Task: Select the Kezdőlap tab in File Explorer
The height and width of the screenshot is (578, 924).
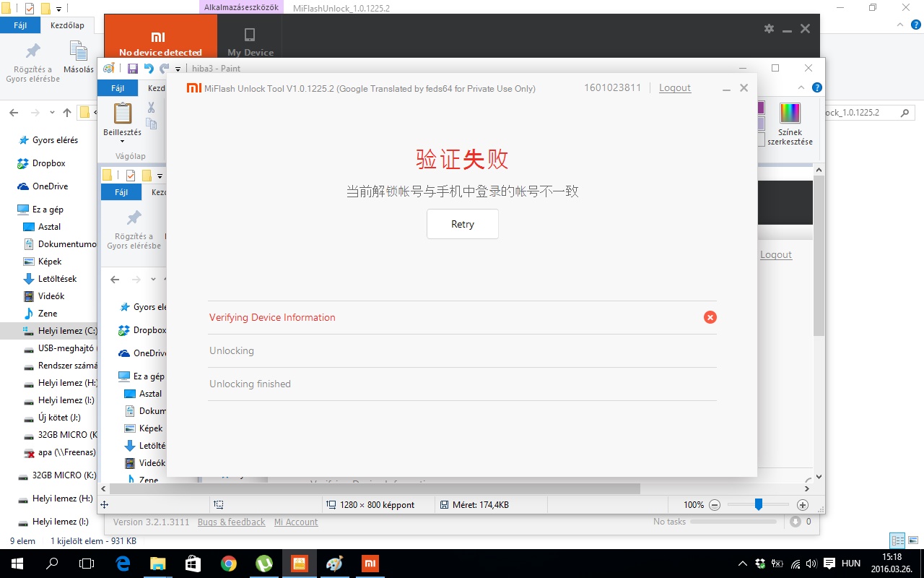Action: pyautogui.click(x=67, y=25)
